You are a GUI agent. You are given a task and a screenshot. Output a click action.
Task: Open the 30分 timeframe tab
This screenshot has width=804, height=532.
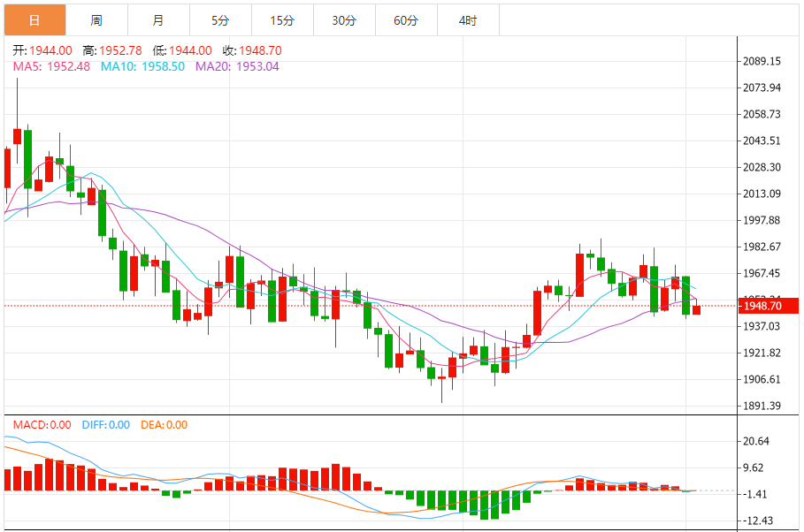344,20
